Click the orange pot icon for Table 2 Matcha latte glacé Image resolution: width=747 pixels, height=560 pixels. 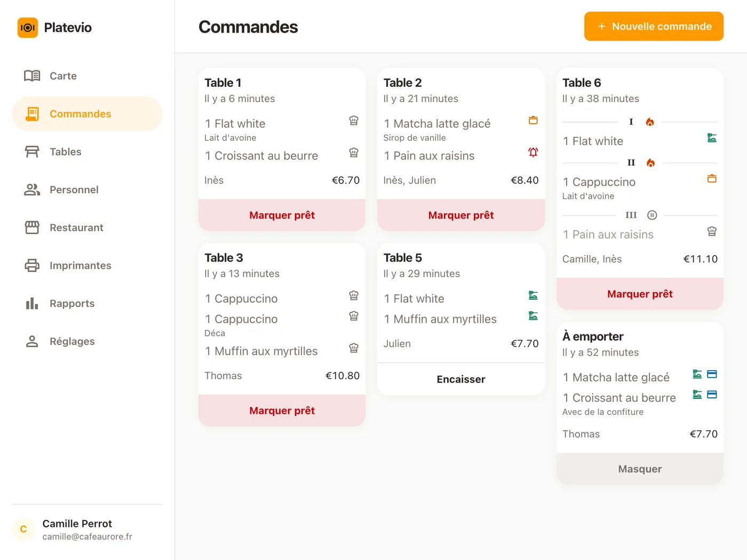click(x=533, y=121)
